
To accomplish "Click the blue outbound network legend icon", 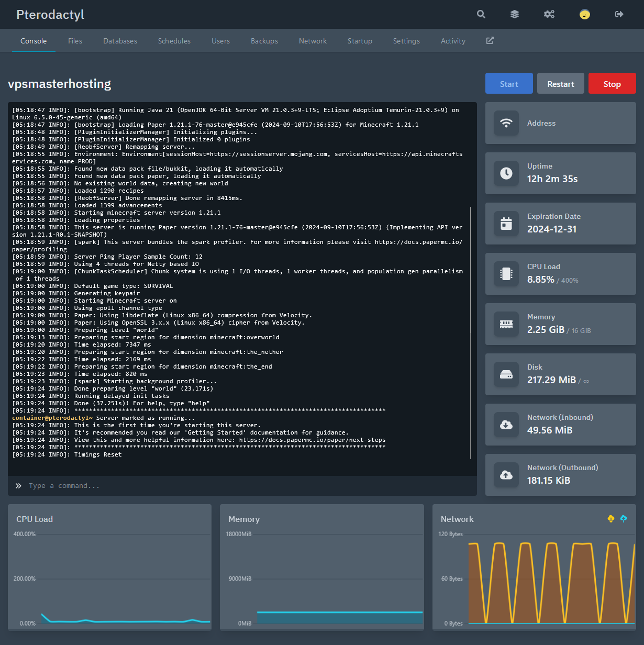I will [624, 518].
